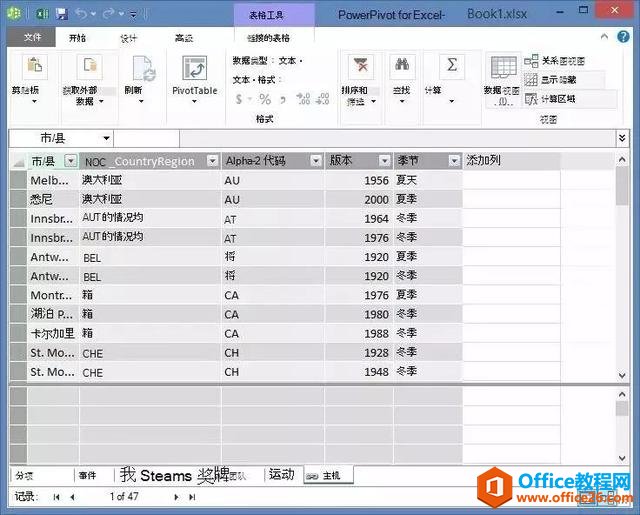Open 市/县 column filter dropdown
The height and width of the screenshot is (515, 640).
coord(71,161)
